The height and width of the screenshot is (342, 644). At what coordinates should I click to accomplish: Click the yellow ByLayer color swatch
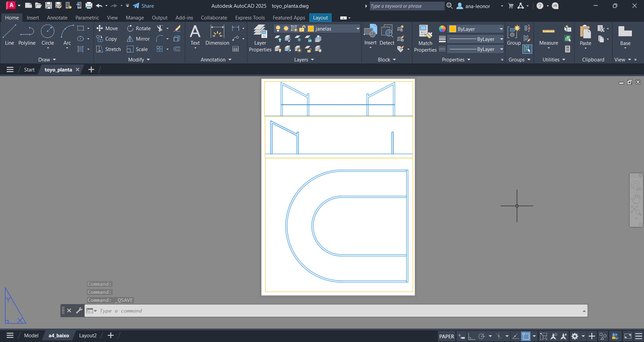(453, 29)
